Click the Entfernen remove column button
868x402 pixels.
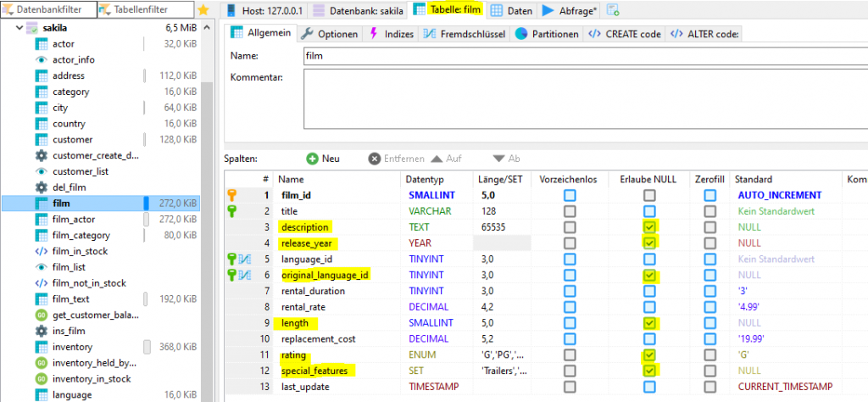click(x=395, y=159)
